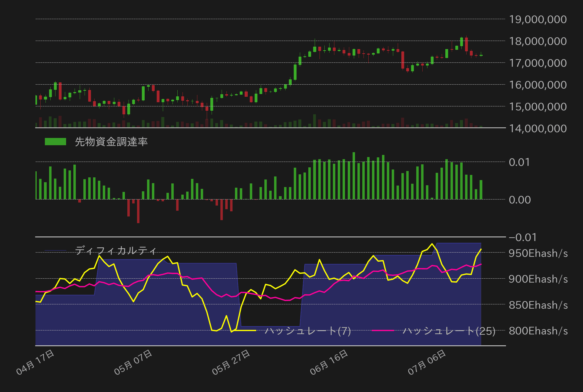Click the 06月 16日 date axis label
The image size is (583, 392).
click(x=329, y=362)
